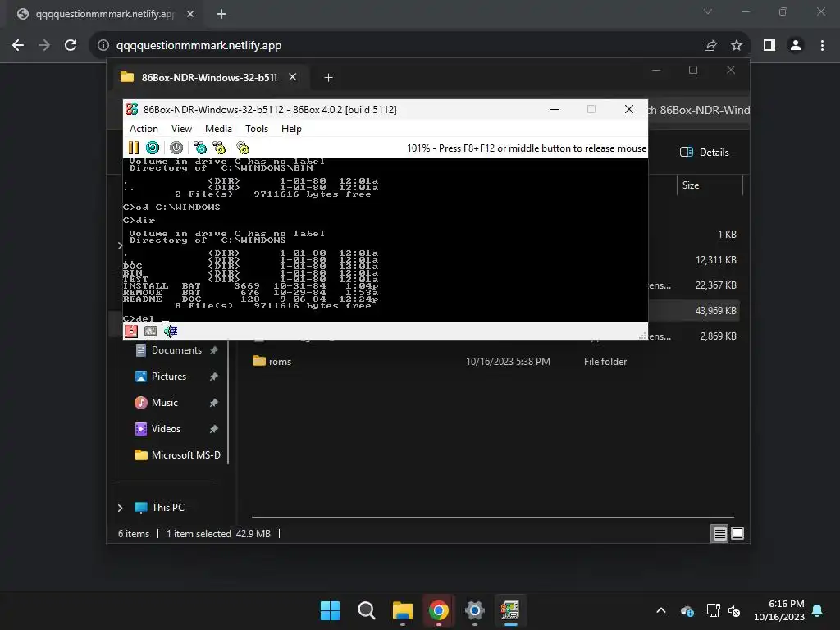Send Ctrl+Alt+Esc via toolbar icon

[x=219, y=148]
